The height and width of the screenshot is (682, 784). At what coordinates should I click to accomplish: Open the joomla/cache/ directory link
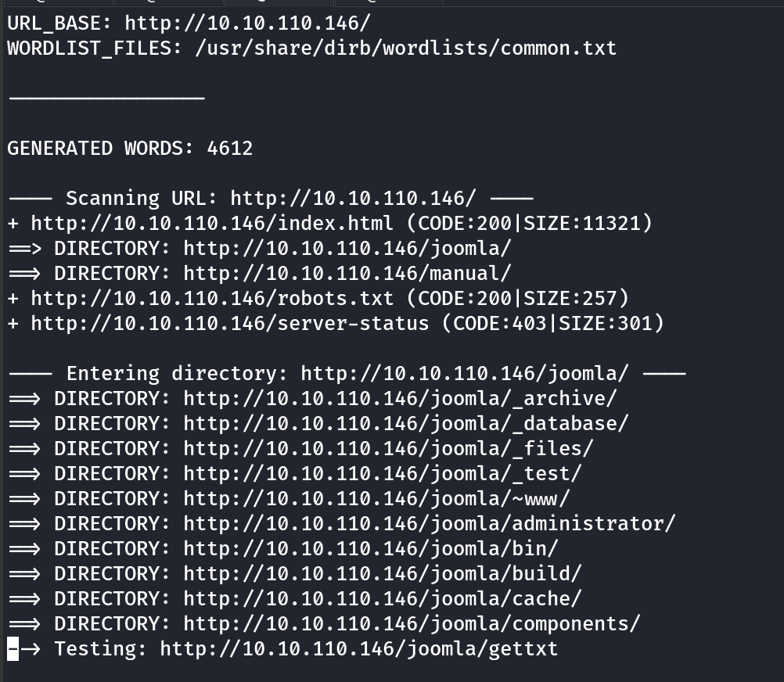tap(383, 598)
